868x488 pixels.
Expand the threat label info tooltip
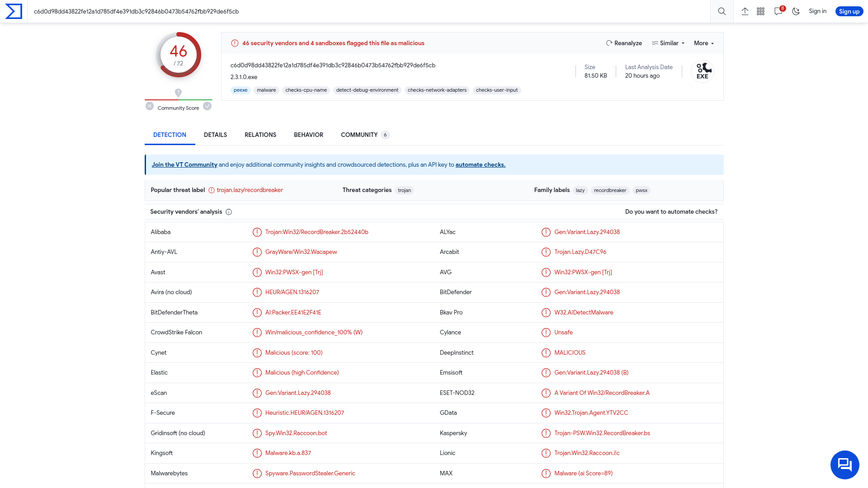[x=212, y=190]
